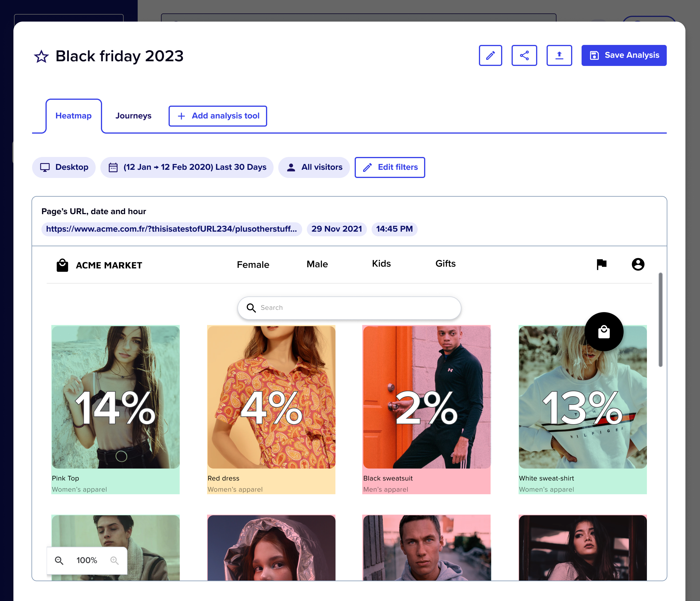Zoom out with the minus magnifier icon

60,560
